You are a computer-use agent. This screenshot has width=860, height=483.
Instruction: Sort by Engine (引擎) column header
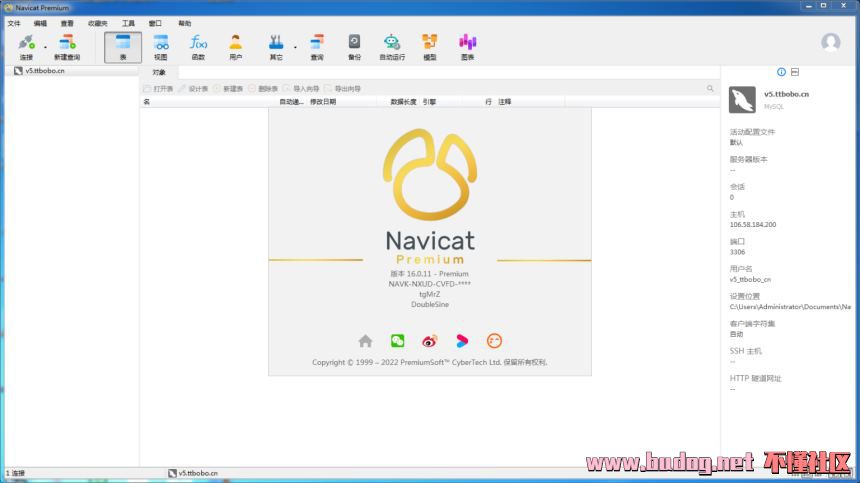[x=429, y=101]
